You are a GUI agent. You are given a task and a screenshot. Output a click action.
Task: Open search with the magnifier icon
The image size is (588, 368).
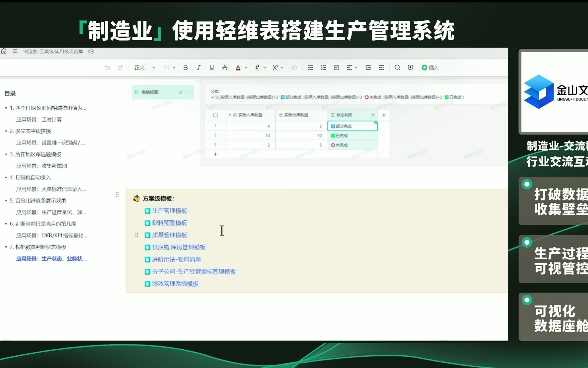coord(397,67)
